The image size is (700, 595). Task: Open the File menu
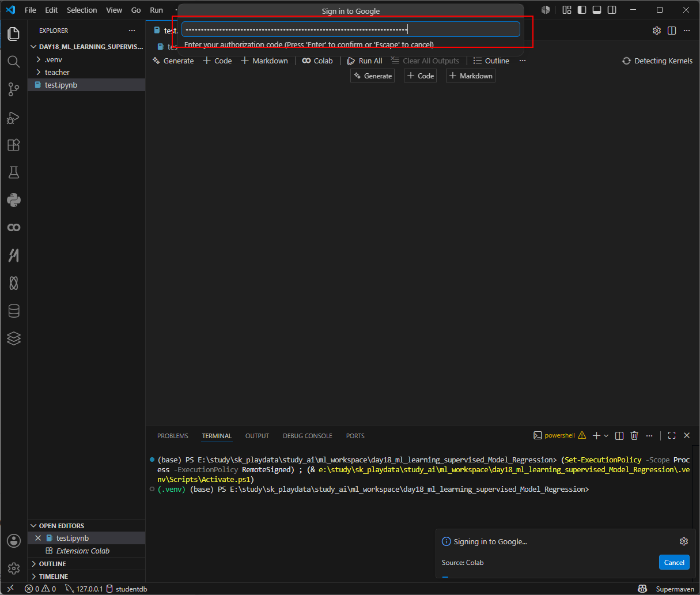(31, 10)
